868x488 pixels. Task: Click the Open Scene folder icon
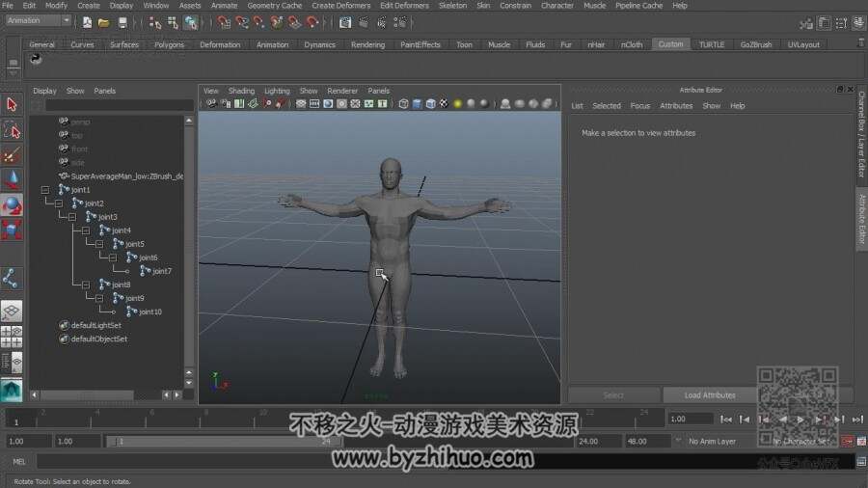point(103,23)
